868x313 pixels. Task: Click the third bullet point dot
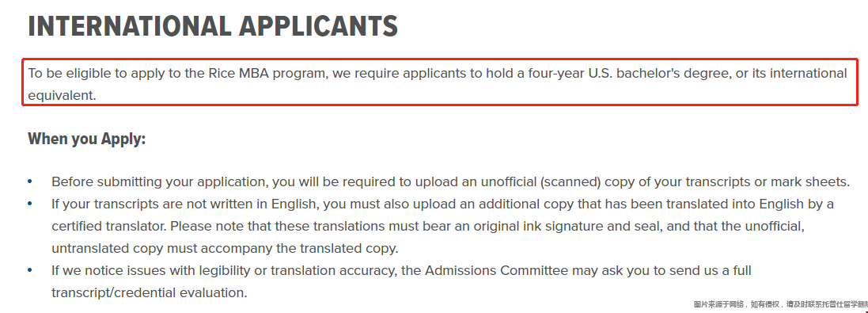30,270
